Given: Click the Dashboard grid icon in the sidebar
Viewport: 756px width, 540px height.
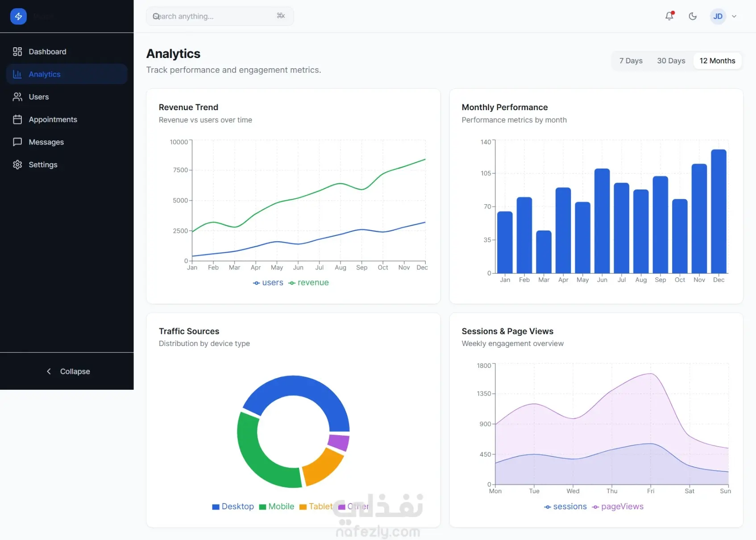Looking at the screenshot, I should click(17, 52).
